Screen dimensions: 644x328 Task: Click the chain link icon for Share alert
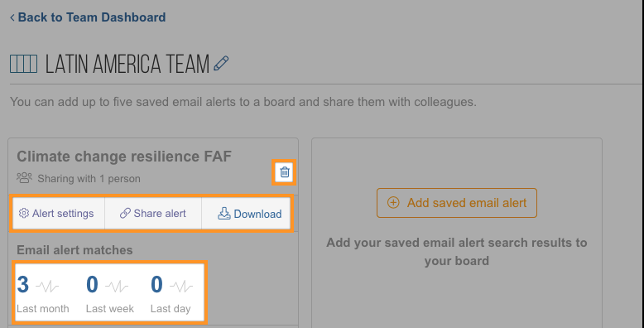125,214
